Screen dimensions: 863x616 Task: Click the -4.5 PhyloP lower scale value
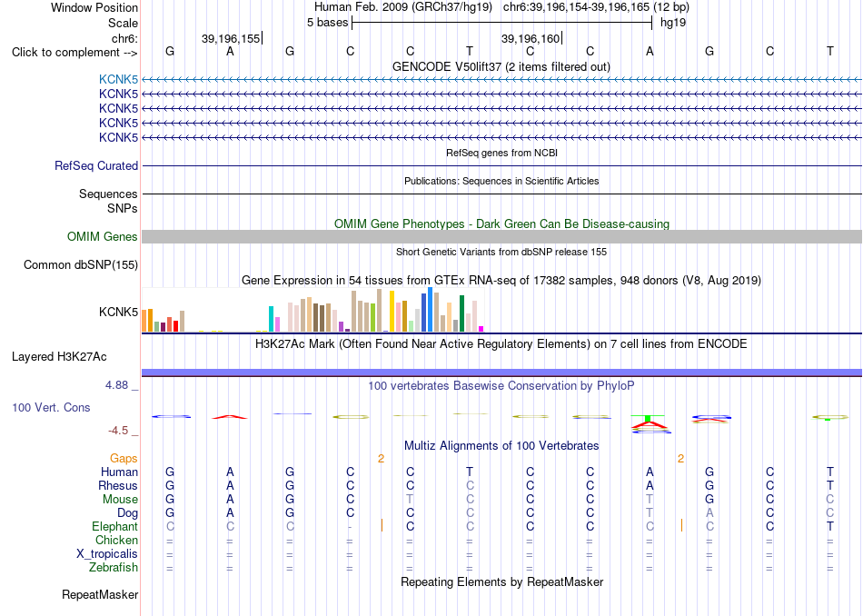click(118, 431)
